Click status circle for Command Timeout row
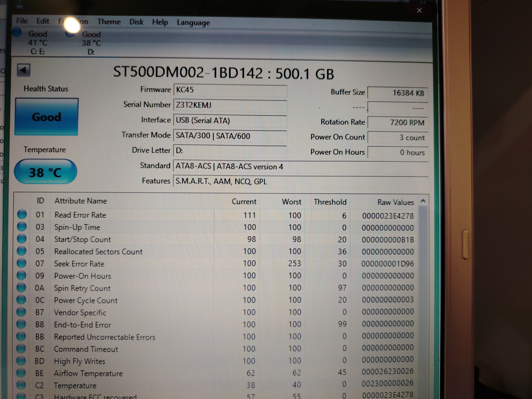 (21, 349)
